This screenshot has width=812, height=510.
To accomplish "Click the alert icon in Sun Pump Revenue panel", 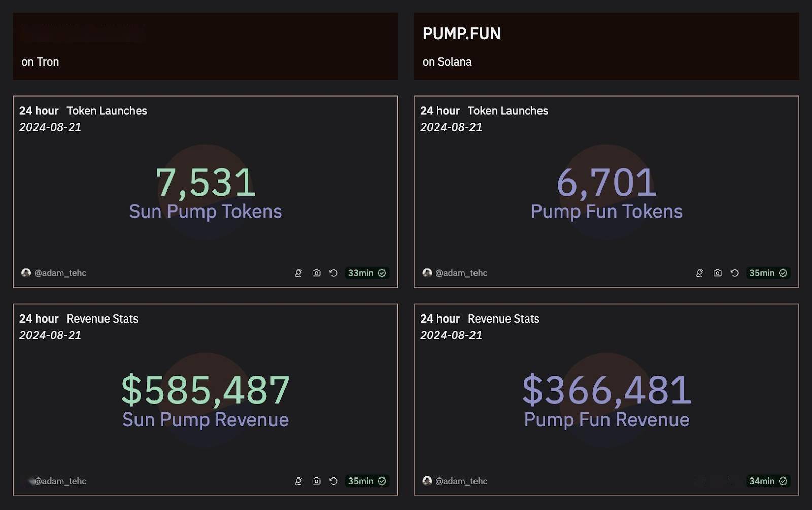I will coord(298,481).
